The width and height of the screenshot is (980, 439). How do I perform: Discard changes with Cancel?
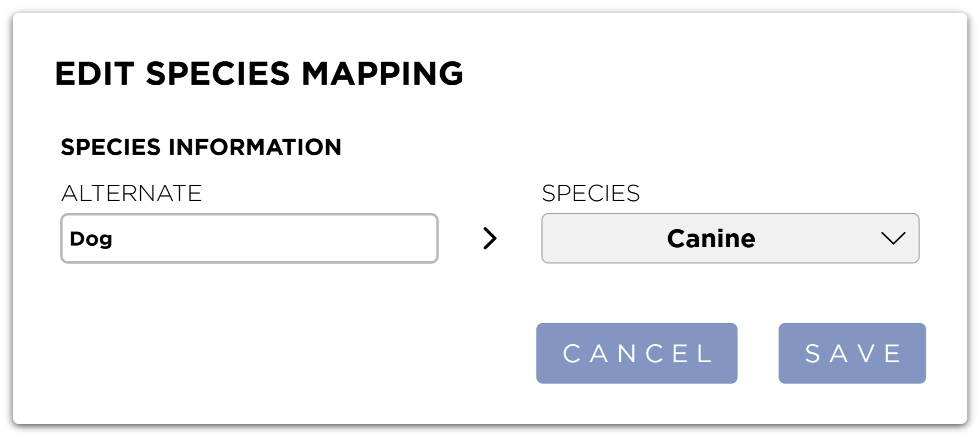(x=636, y=353)
